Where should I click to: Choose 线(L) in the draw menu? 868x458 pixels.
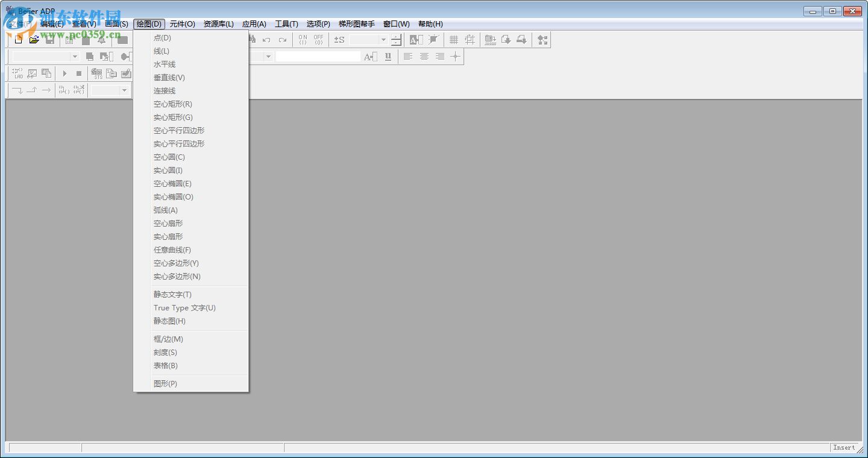click(x=191, y=51)
